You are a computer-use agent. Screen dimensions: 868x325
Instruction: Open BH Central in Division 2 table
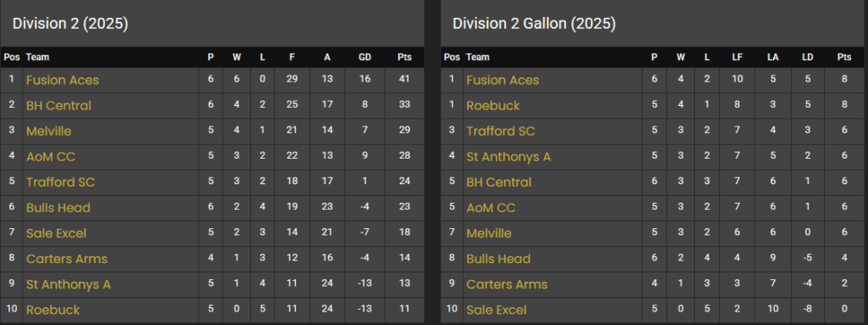point(58,105)
